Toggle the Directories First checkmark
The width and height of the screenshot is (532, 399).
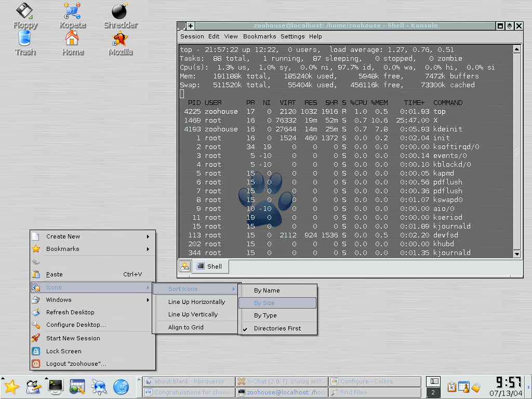coord(277,328)
